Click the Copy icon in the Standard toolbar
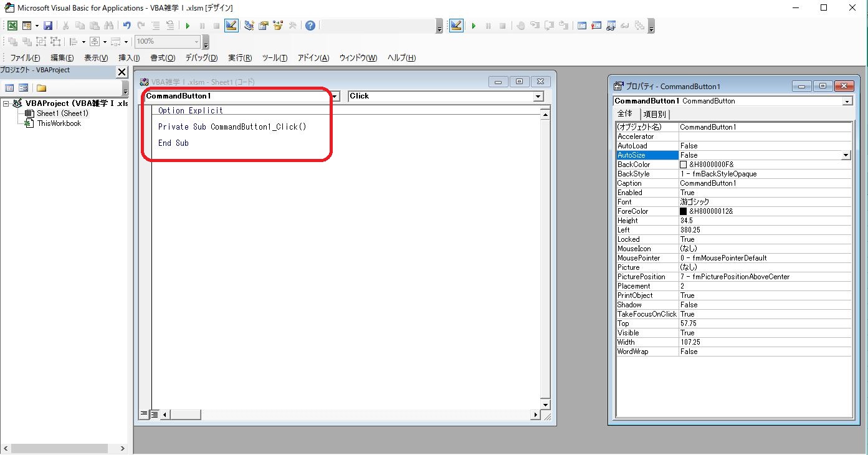 click(80, 26)
